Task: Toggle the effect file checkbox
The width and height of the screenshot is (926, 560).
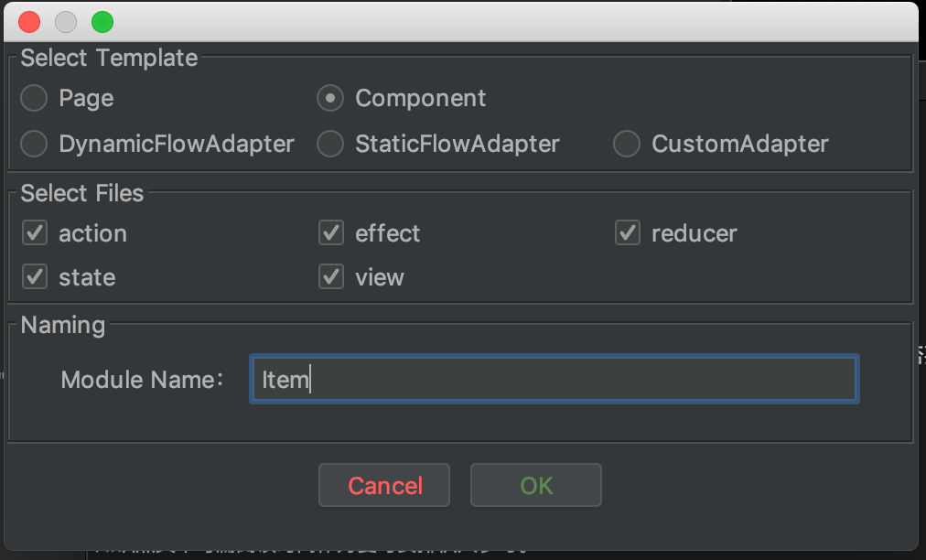Action: click(x=331, y=232)
